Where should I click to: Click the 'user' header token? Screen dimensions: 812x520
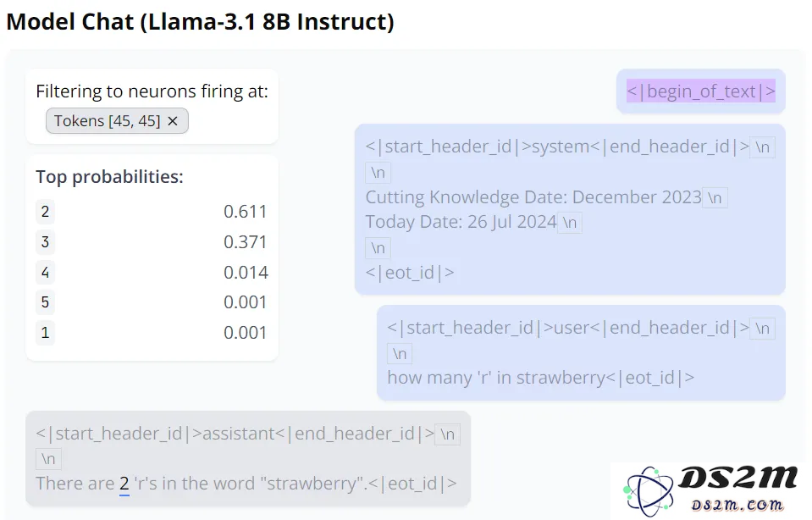point(572,328)
